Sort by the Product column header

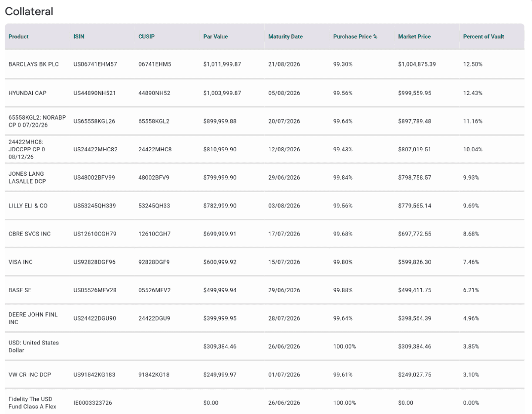point(19,37)
